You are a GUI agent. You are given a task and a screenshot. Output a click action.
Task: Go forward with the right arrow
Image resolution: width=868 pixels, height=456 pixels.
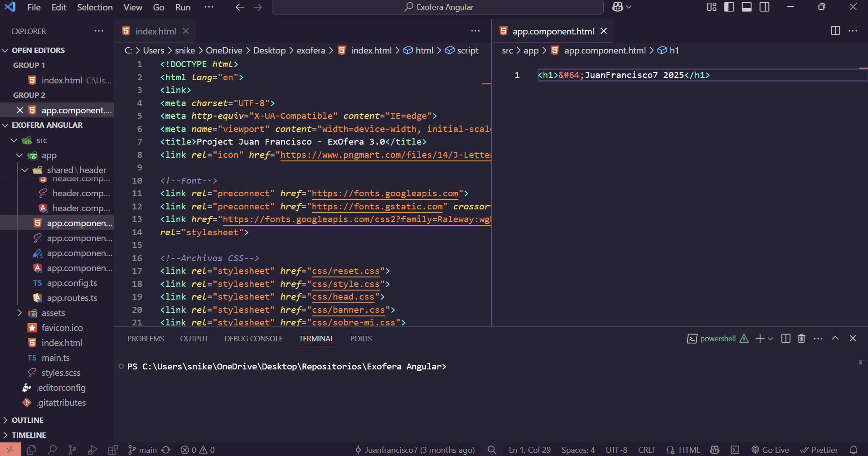[x=257, y=7]
